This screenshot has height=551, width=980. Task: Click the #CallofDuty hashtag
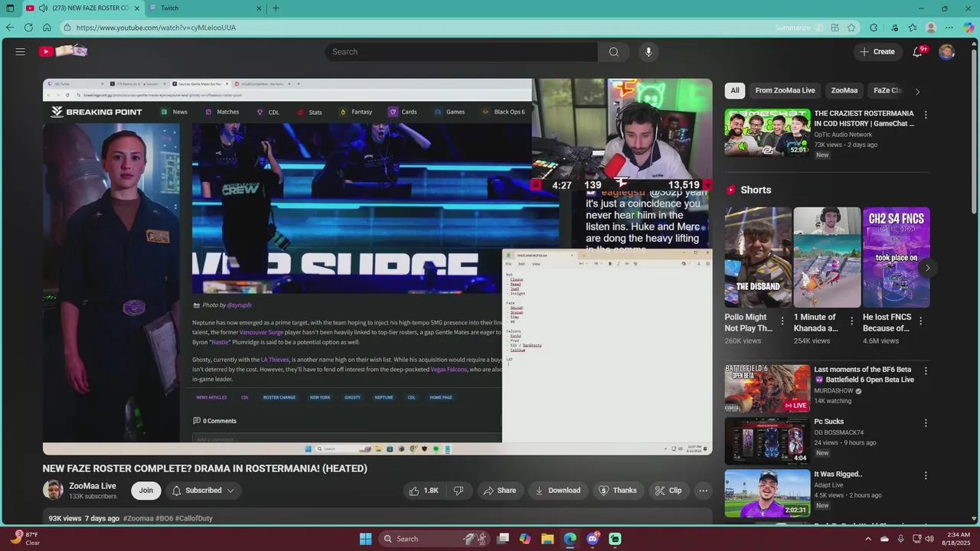(194, 518)
